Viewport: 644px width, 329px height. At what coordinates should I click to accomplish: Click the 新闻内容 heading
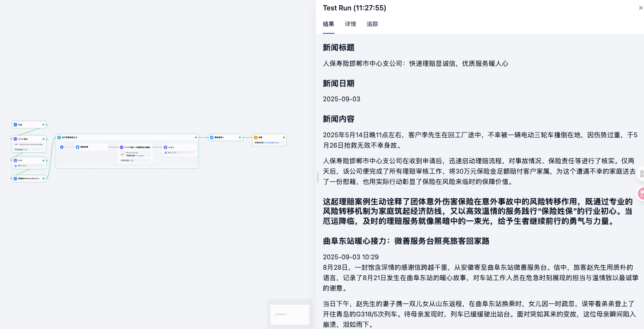[338, 119]
